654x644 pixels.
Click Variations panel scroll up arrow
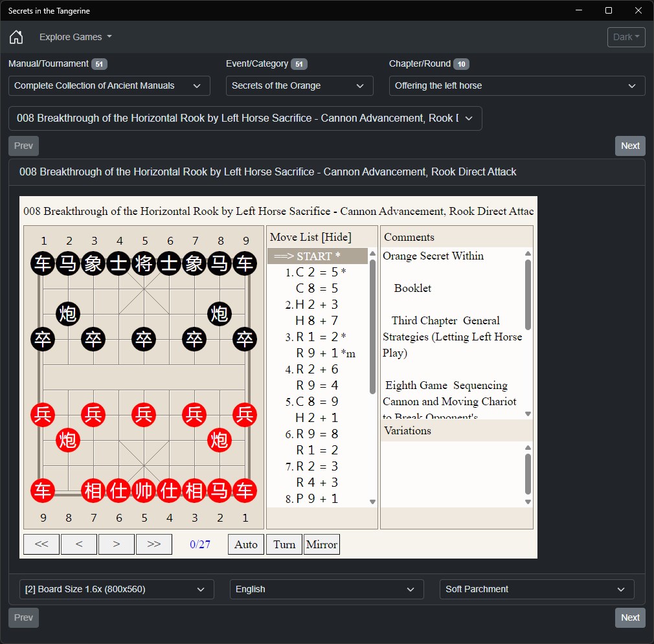(x=528, y=448)
